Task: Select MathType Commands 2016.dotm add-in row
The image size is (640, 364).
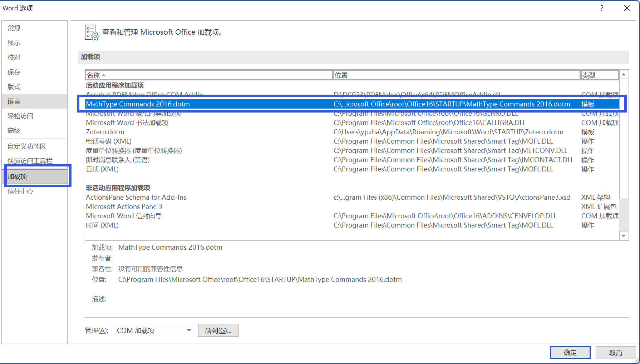Action: click(x=352, y=104)
